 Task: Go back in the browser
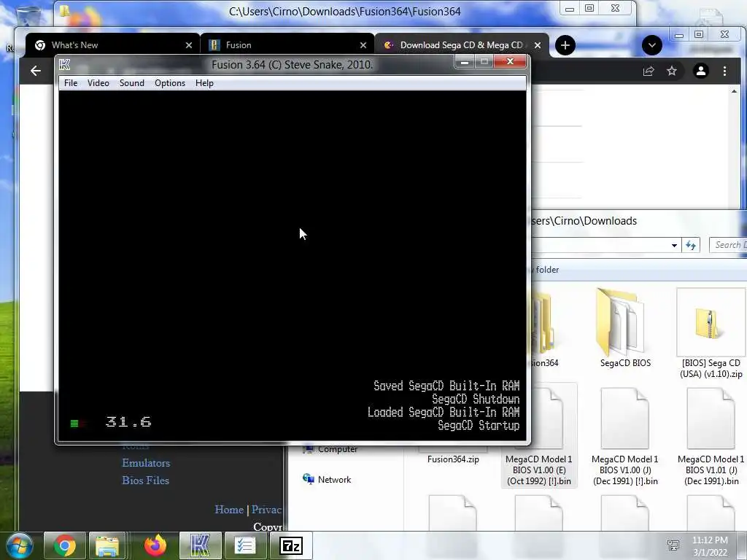pos(36,71)
